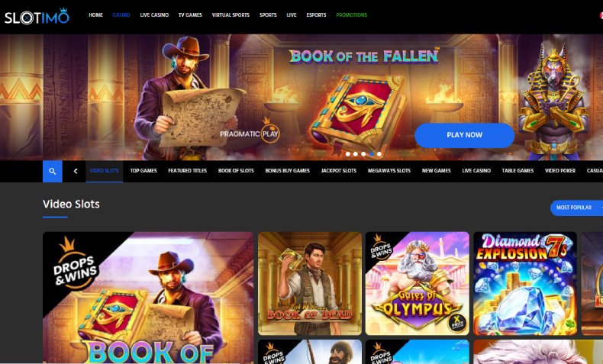Click the Play Now button
603x364 pixels.
[464, 135]
